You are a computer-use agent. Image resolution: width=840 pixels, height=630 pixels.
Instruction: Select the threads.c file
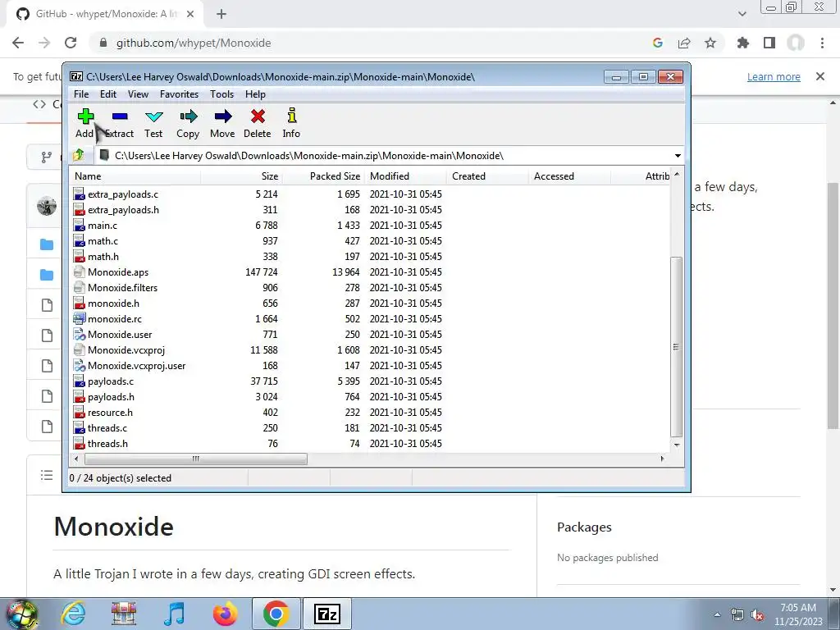pyautogui.click(x=107, y=427)
